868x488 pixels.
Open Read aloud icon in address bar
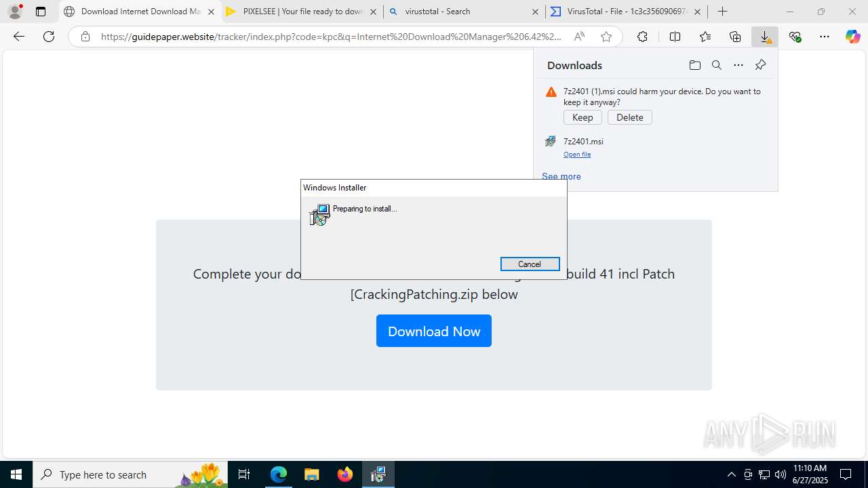pos(579,37)
